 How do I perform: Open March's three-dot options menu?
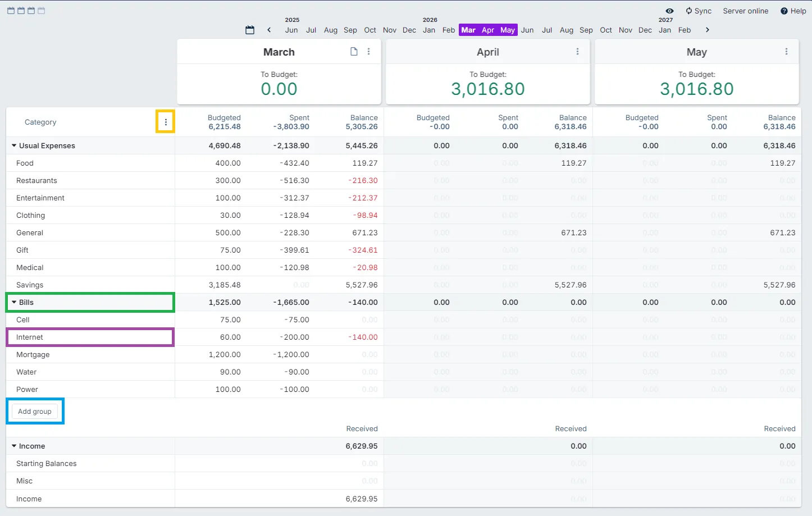pos(369,52)
